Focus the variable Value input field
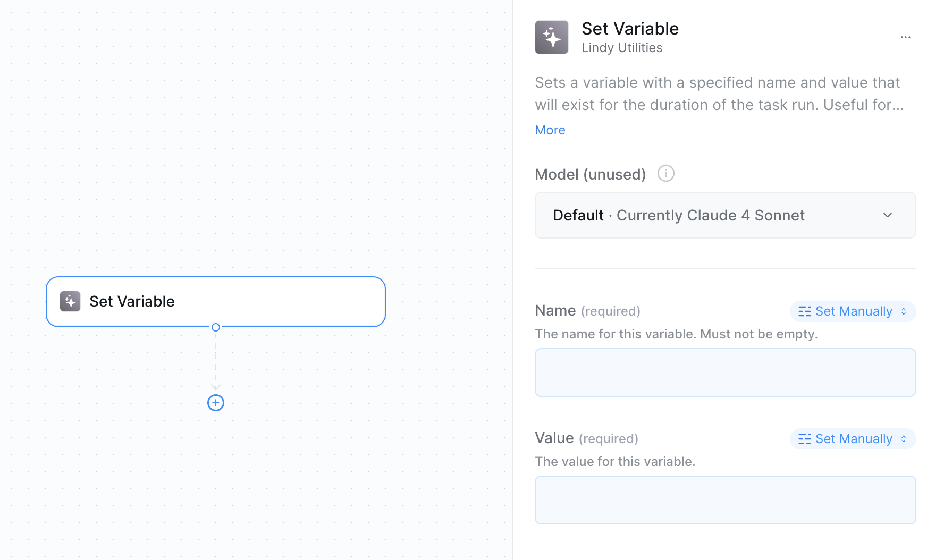Screen dimensions: 927x560 pos(725,500)
